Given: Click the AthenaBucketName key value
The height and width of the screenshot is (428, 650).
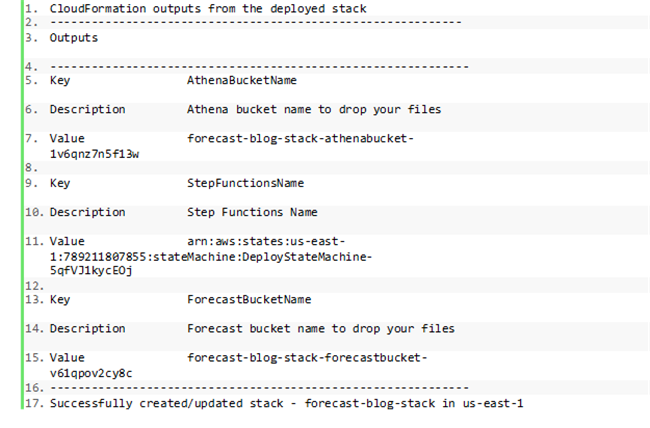Looking at the screenshot, I should pos(242,80).
